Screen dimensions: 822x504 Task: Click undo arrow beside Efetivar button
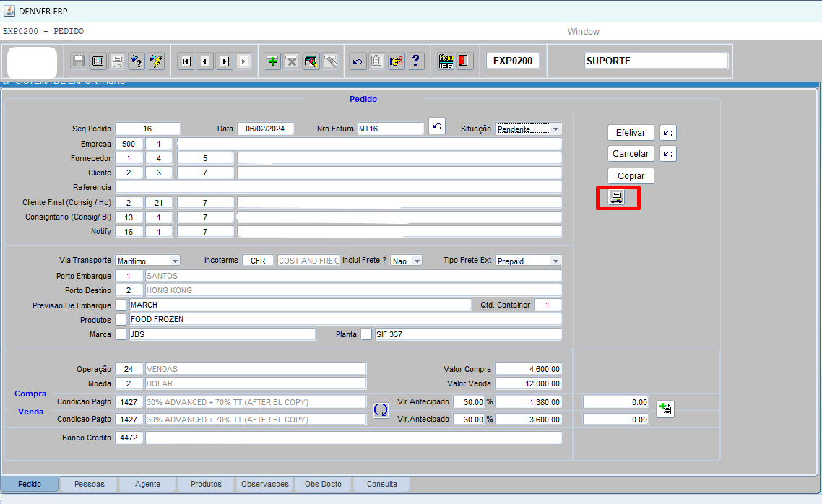pos(668,133)
